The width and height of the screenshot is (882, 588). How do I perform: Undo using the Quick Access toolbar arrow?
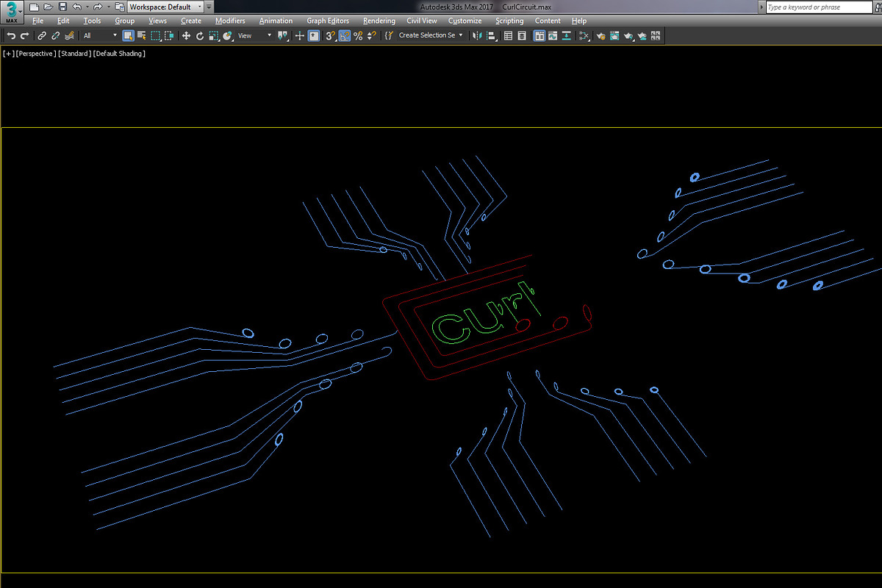(x=77, y=7)
